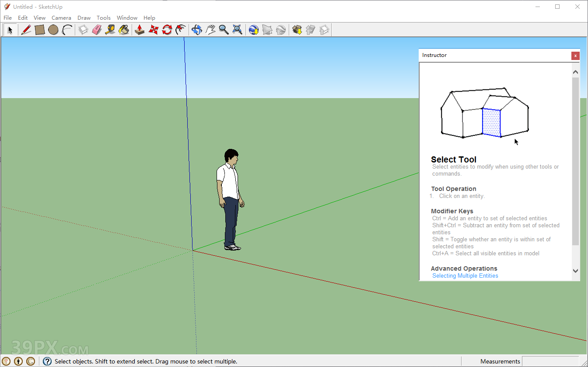This screenshot has height=367, width=588.
Task: Activate the Paint Bucket tool
Action: click(124, 30)
